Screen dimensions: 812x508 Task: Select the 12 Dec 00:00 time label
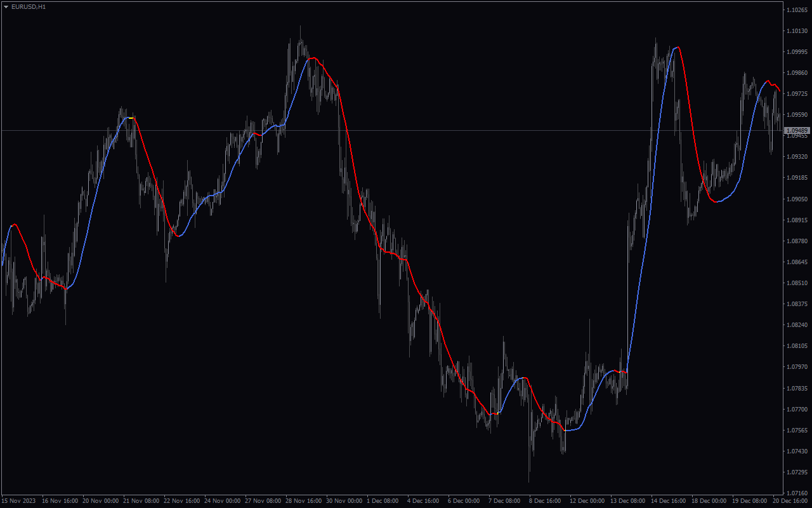tap(587, 501)
